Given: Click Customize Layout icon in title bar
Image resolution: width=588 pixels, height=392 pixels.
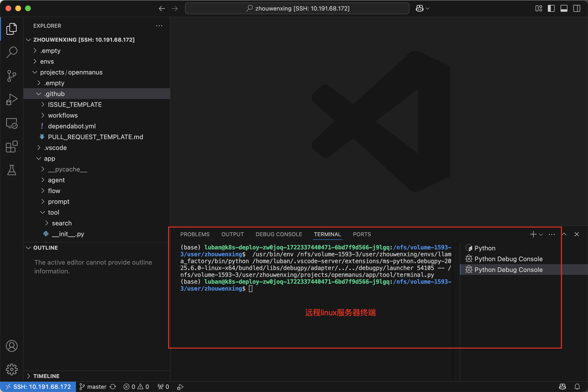Looking at the screenshot, I should pos(539,9).
